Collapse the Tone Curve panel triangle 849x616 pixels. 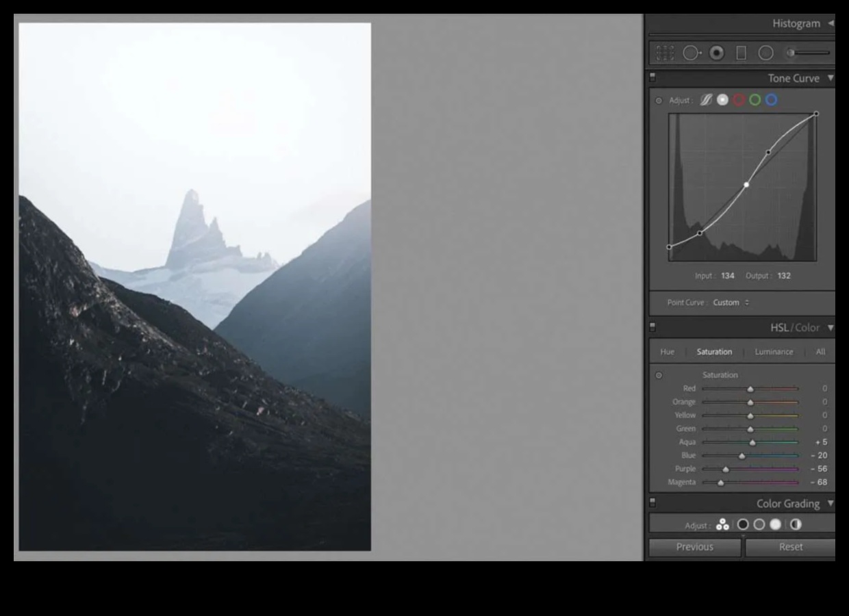click(x=830, y=78)
